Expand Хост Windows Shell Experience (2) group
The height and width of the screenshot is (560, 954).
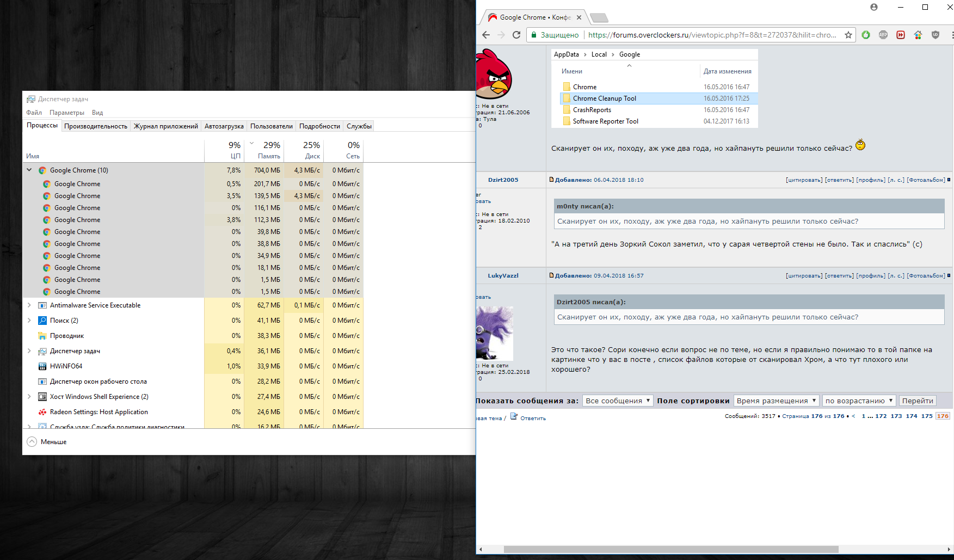point(29,397)
